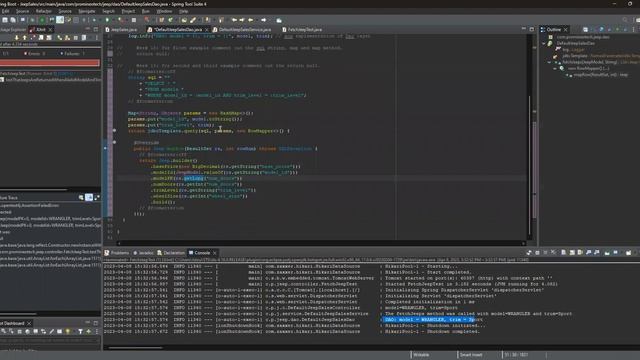Click the green Run button in toolbar
The height and width of the screenshot is (360, 640).
(107, 20)
